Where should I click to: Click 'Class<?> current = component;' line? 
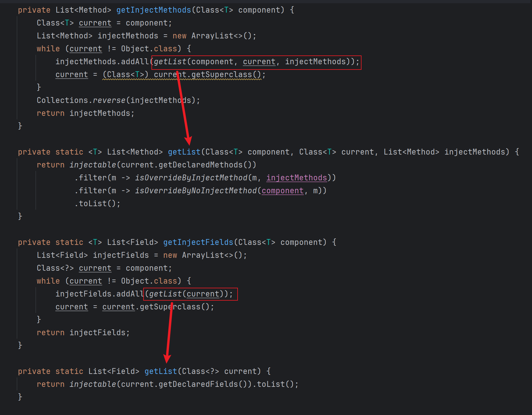point(104,268)
